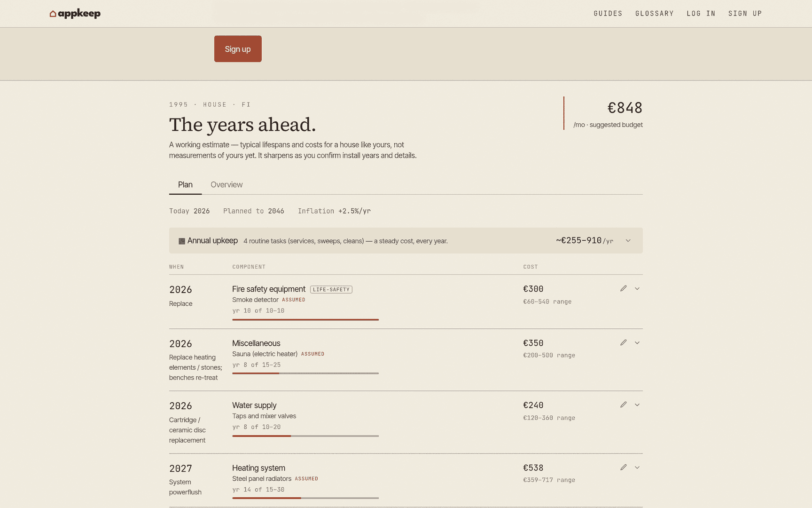Click the Life-Safety tag badge

[x=331, y=289]
